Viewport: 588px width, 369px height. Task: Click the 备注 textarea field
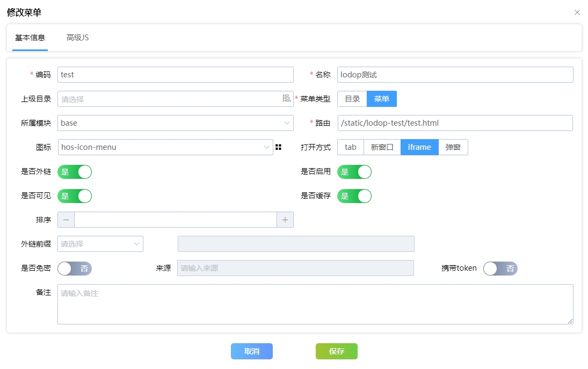[x=315, y=304]
